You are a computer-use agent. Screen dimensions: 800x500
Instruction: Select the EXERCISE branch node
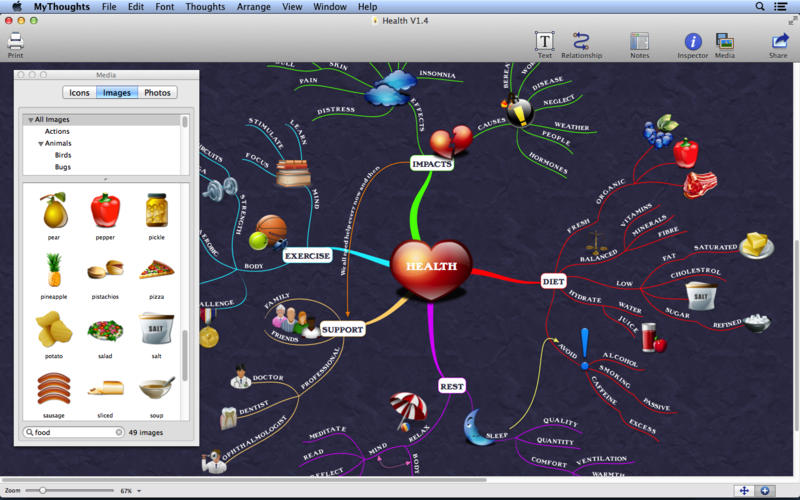(307, 256)
